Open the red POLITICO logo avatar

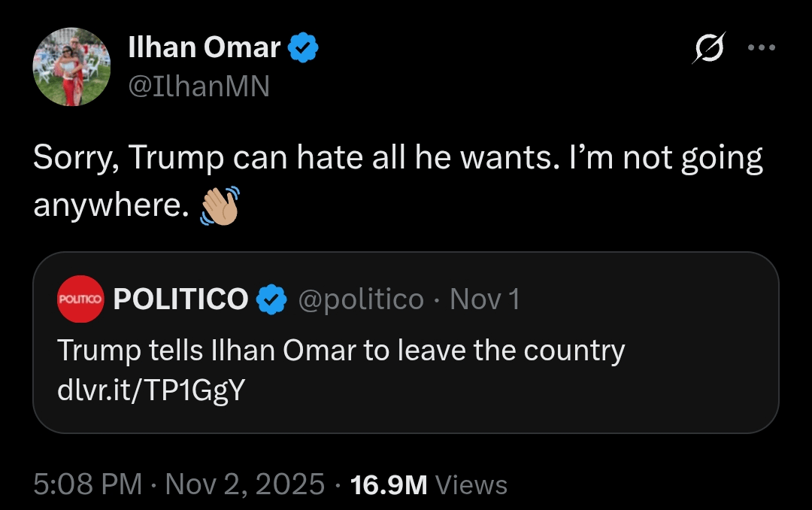tap(80, 299)
